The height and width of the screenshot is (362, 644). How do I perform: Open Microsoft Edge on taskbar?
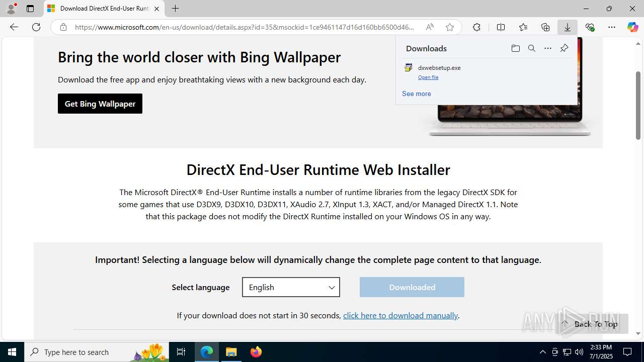click(207, 352)
